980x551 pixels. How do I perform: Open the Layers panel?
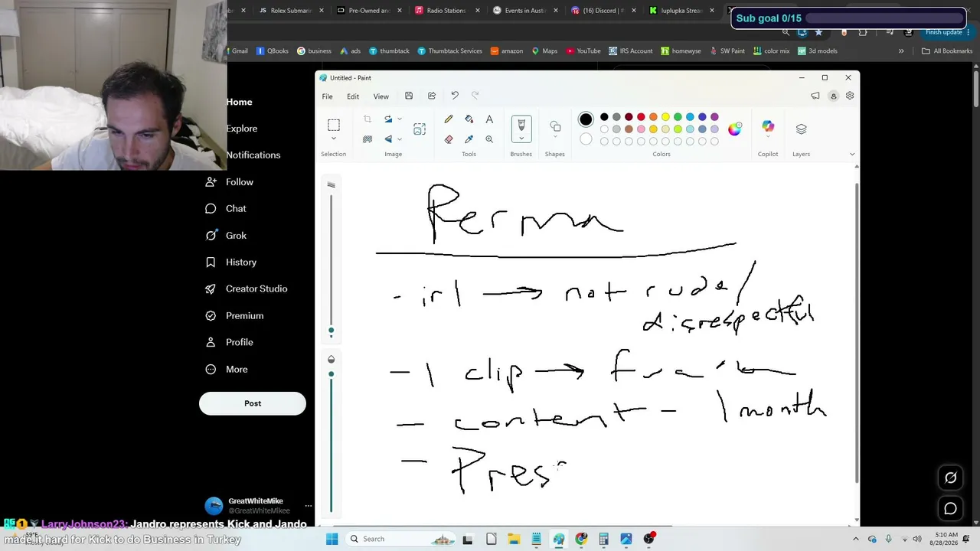pos(802,129)
